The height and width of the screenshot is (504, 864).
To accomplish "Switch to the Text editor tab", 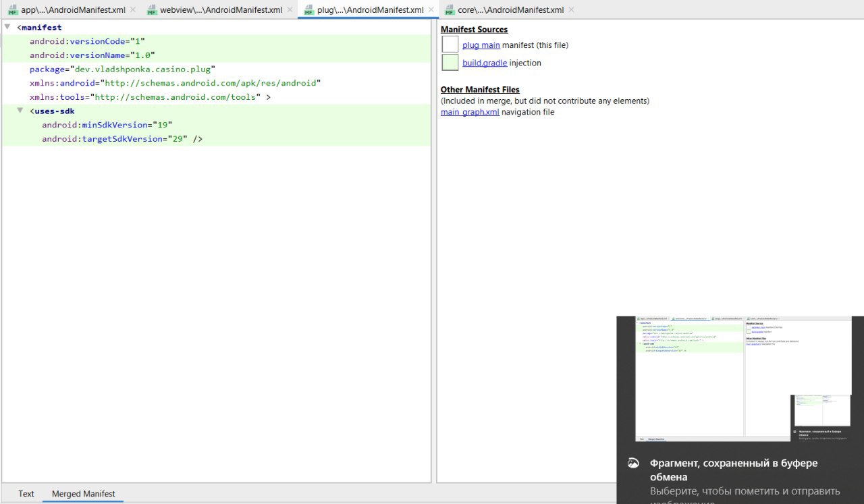I will (x=26, y=494).
